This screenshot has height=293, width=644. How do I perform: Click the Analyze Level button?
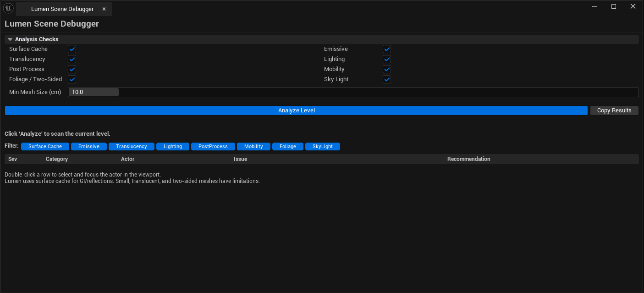click(x=296, y=111)
